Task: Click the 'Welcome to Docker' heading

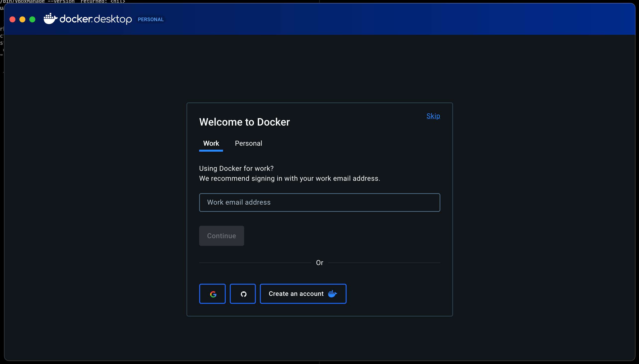Action: pyautogui.click(x=244, y=122)
